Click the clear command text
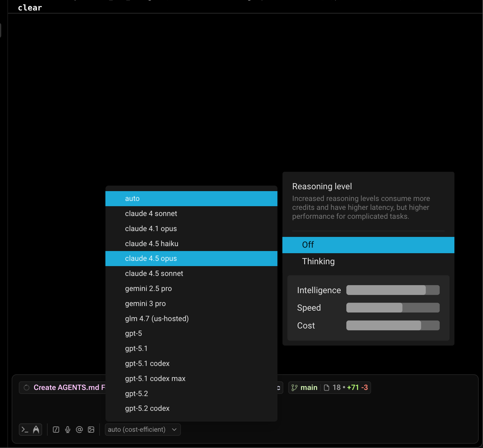Image resolution: width=483 pixels, height=448 pixels. tap(30, 8)
